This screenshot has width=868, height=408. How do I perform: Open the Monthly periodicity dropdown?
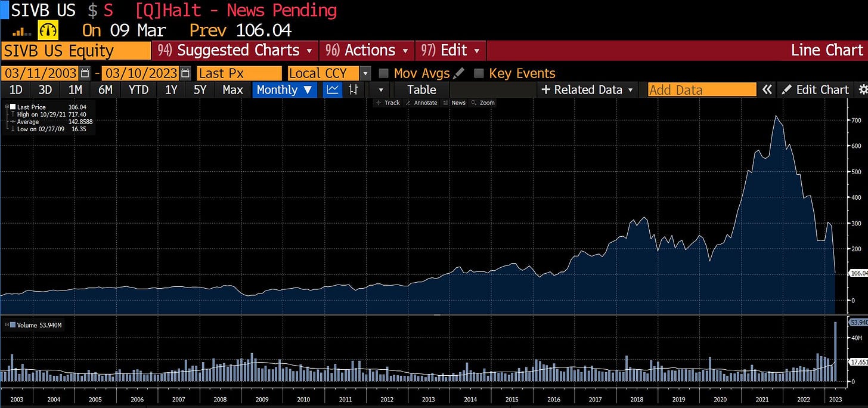[x=284, y=89]
